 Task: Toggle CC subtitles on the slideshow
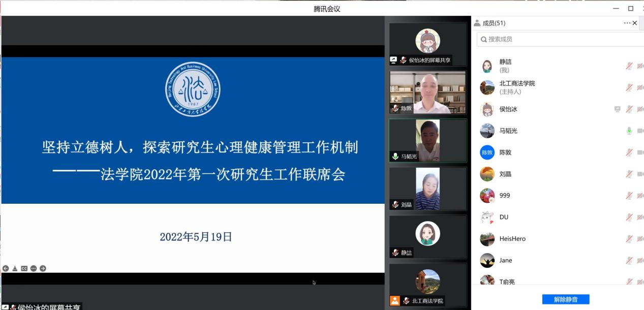(24, 268)
